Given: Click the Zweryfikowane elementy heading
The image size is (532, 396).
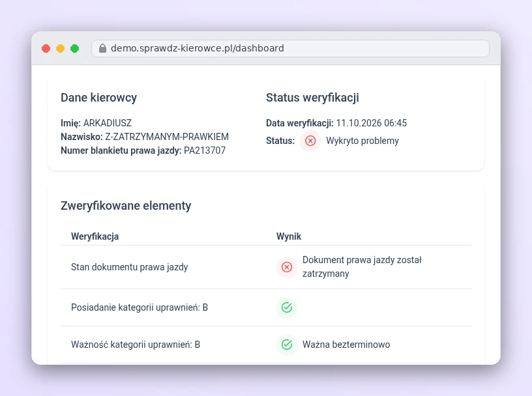Looking at the screenshot, I should pos(126,206).
